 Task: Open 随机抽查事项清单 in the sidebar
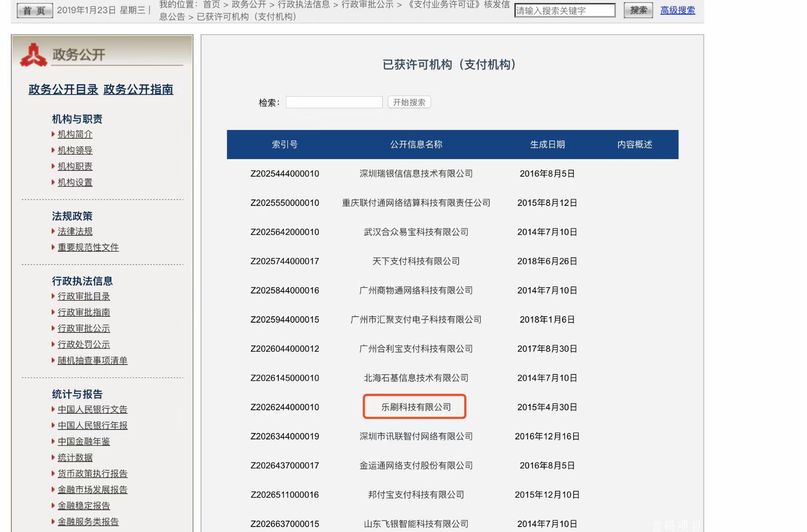pos(92,360)
